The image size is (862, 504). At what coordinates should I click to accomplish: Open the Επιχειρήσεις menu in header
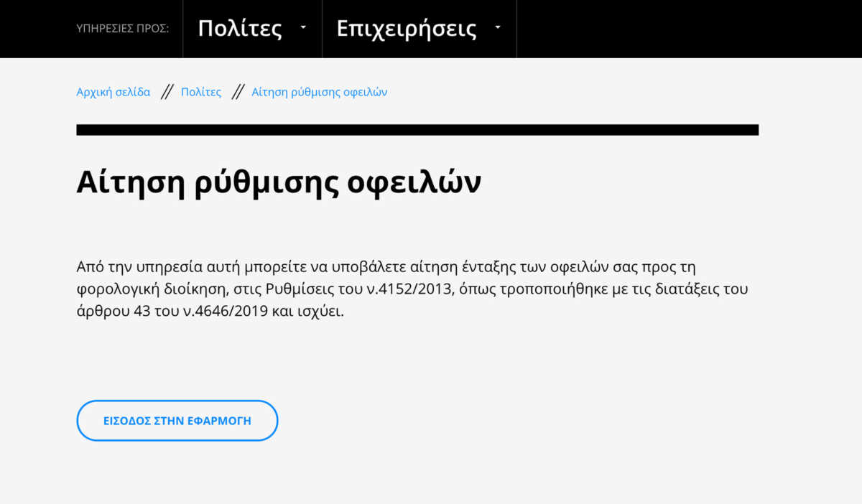(407, 29)
